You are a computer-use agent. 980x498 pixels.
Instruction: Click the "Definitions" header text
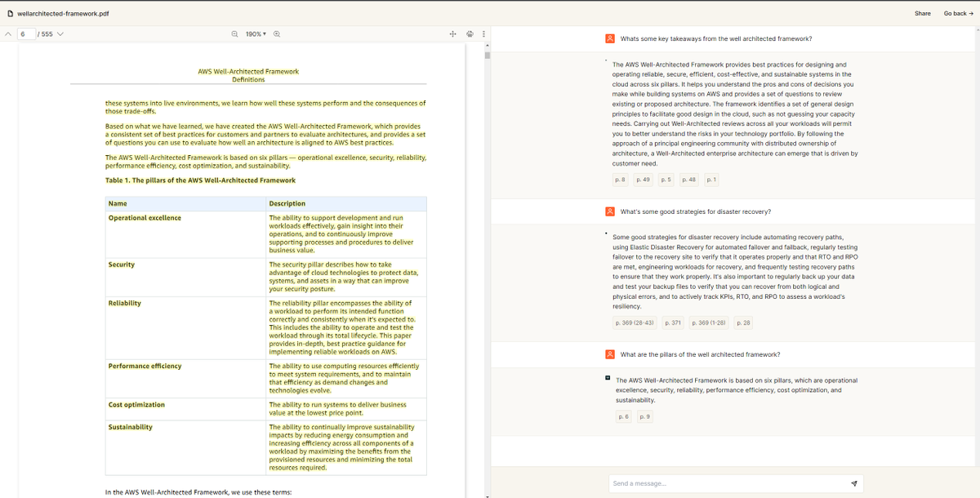pos(248,80)
